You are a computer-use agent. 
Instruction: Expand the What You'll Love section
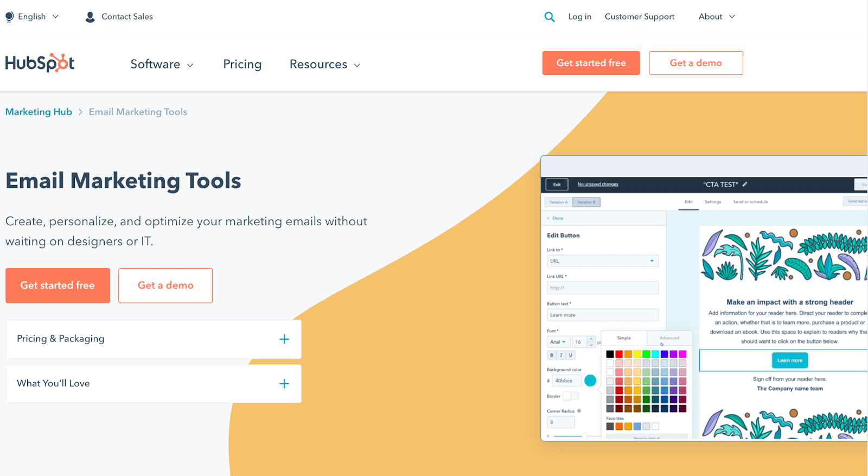[x=154, y=384]
